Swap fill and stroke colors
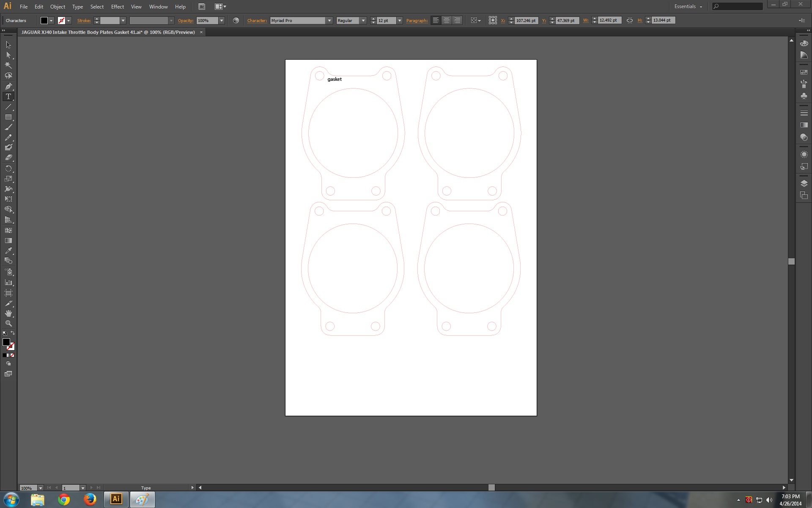Image resolution: width=812 pixels, height=508 pixels. point(13,333)
